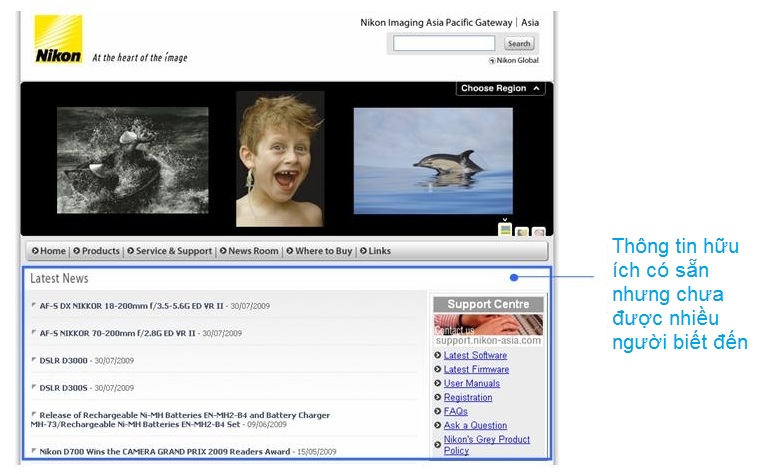Open the Links menu
Viewport: 771px width, 474px height.
pos(379,251)
